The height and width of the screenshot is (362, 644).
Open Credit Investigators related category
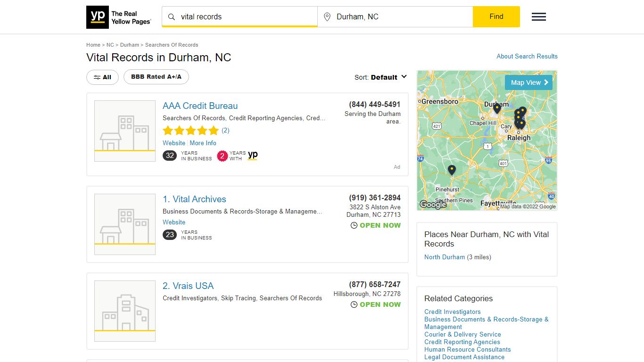pyautogui.click(x=453, y=312)
